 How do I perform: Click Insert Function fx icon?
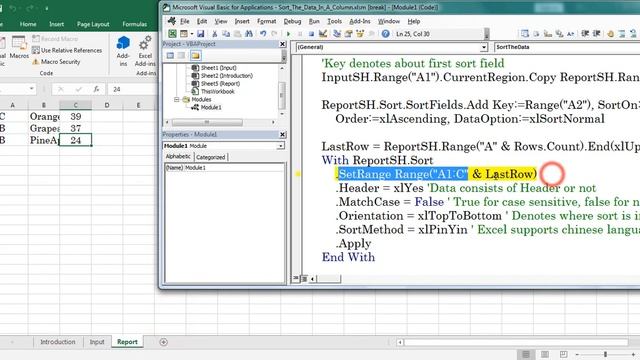point(96,89)
